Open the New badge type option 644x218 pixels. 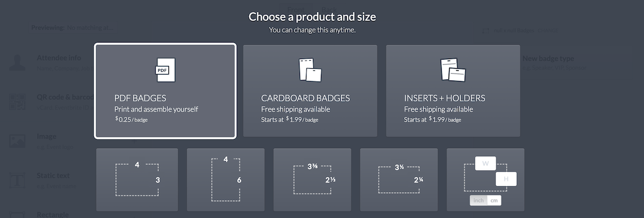pyautogui.click(x=548, y=59)
